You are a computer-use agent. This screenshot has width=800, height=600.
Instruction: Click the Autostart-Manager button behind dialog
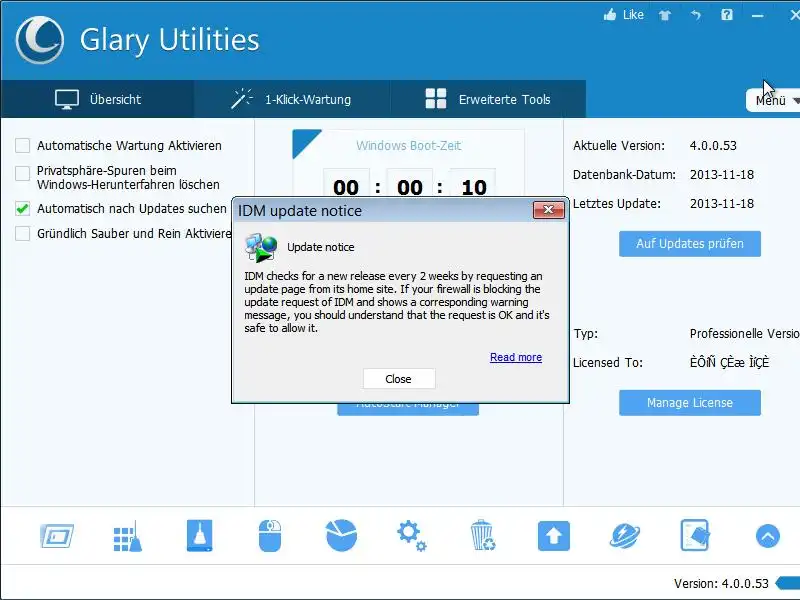(x=408, y=409)
